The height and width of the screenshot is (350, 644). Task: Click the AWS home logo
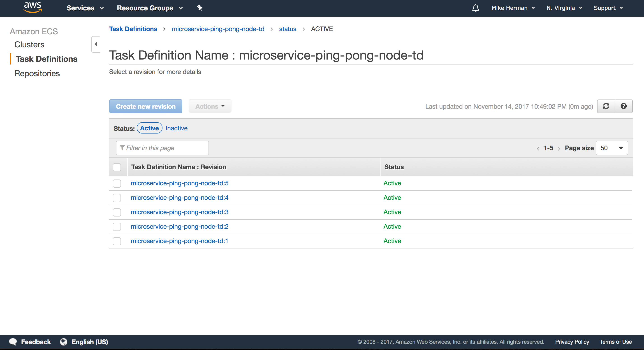tap(32, 8)
